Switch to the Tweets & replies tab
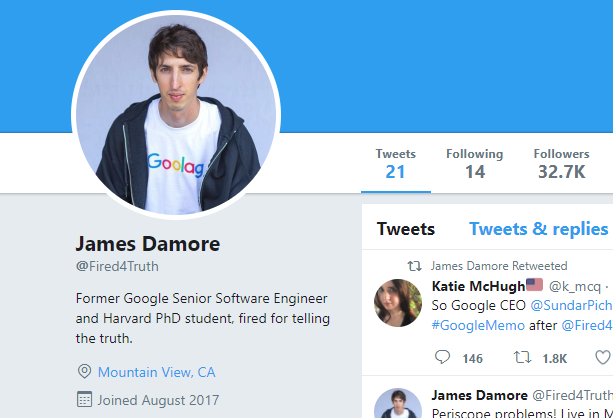 pyautogui.click(x=538, y=229)
